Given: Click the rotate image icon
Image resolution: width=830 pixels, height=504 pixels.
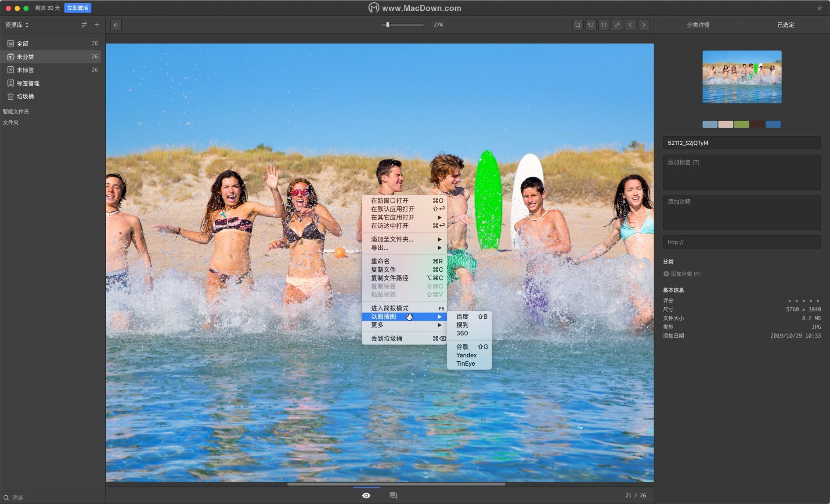Looking at the screenshot, I should click(x=591, y=25).
